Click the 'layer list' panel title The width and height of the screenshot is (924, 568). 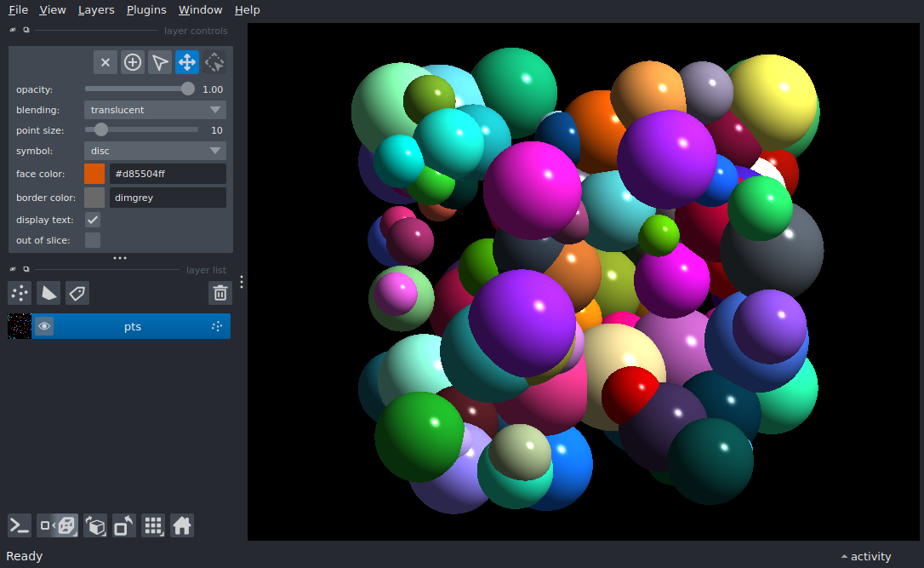(x=206, y=270)
